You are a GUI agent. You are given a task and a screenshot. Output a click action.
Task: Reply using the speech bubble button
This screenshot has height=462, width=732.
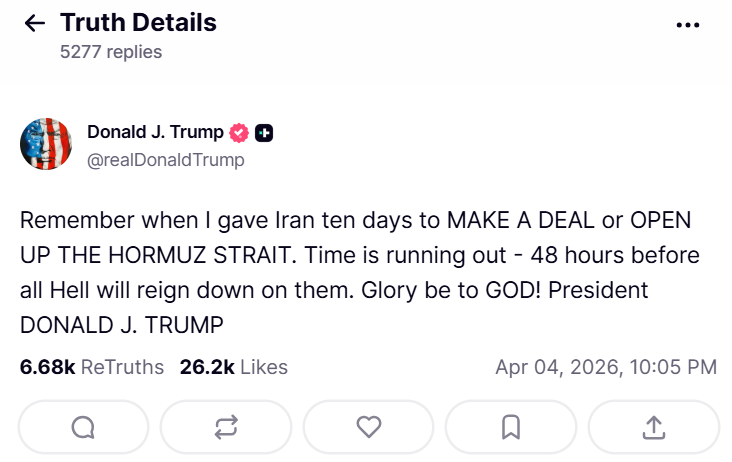[x=83, y=427]
